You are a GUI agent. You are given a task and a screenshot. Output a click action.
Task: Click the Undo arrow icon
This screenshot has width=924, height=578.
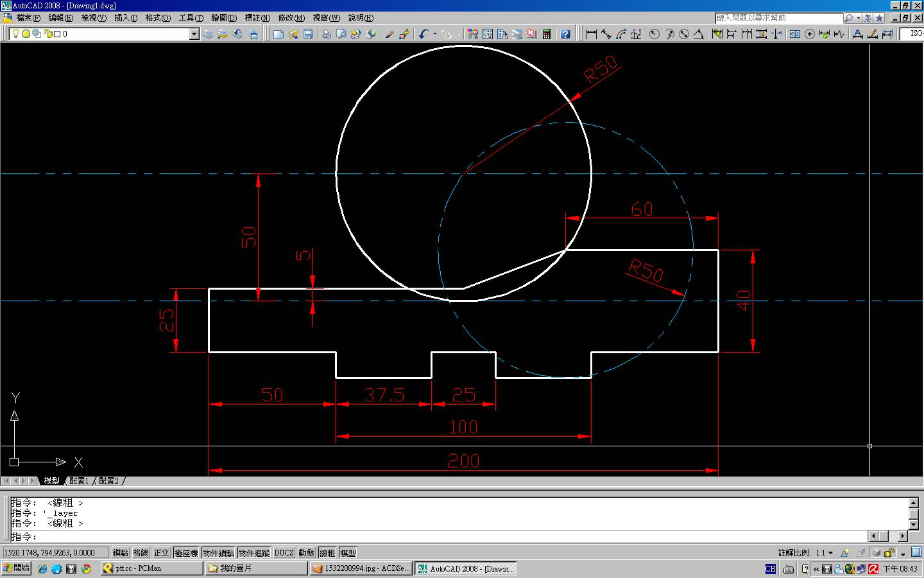[x=424, y=34]
